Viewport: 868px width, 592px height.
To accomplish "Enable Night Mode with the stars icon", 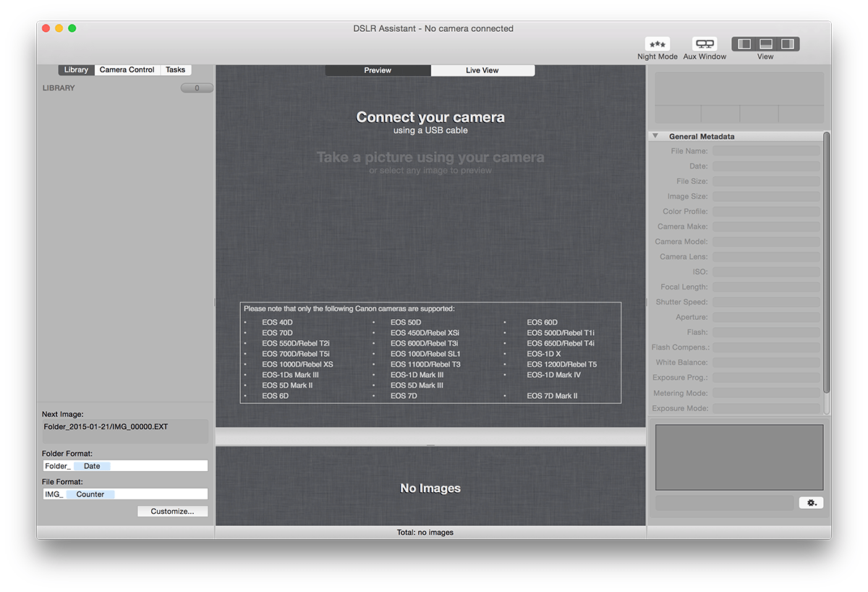I will tap(658, 44).
